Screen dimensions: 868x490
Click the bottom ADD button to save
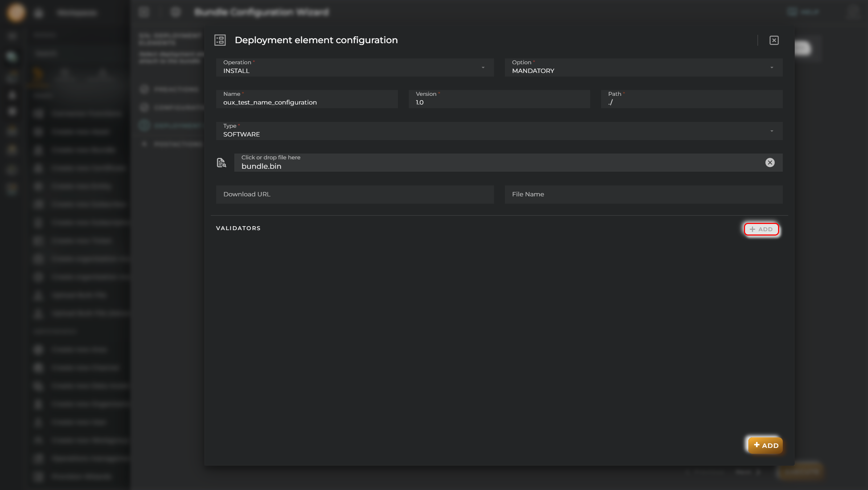(x=765, y=445)
